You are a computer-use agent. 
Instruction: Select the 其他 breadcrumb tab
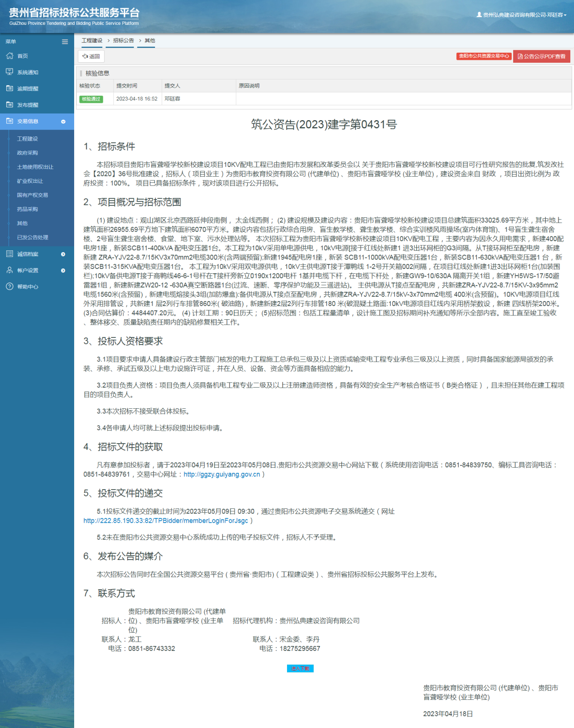(x=150, y=41)
